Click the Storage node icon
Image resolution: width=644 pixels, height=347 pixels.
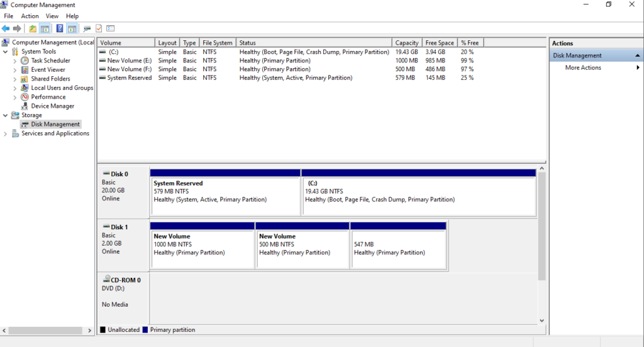point(15,115)
